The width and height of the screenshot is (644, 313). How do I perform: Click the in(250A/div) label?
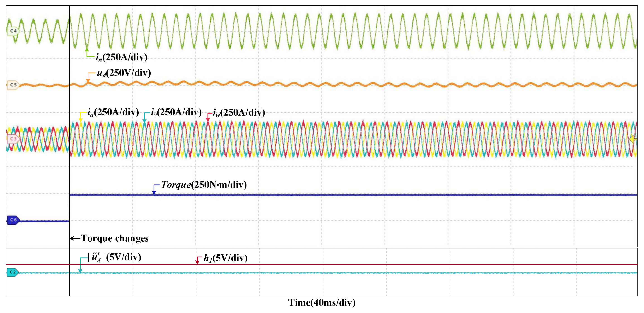(121, 57)
